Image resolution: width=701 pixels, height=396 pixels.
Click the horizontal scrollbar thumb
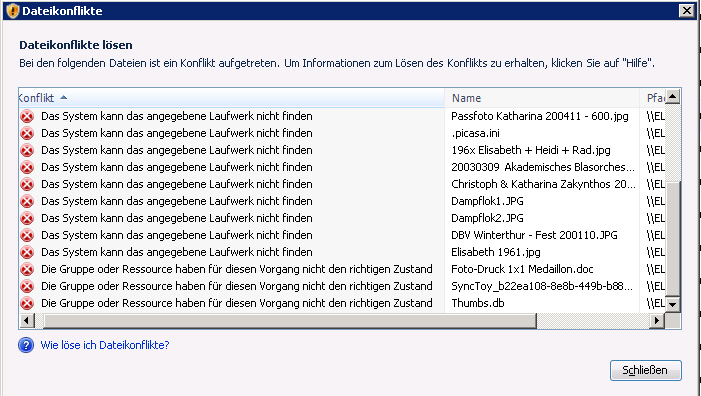coord(289,320)
